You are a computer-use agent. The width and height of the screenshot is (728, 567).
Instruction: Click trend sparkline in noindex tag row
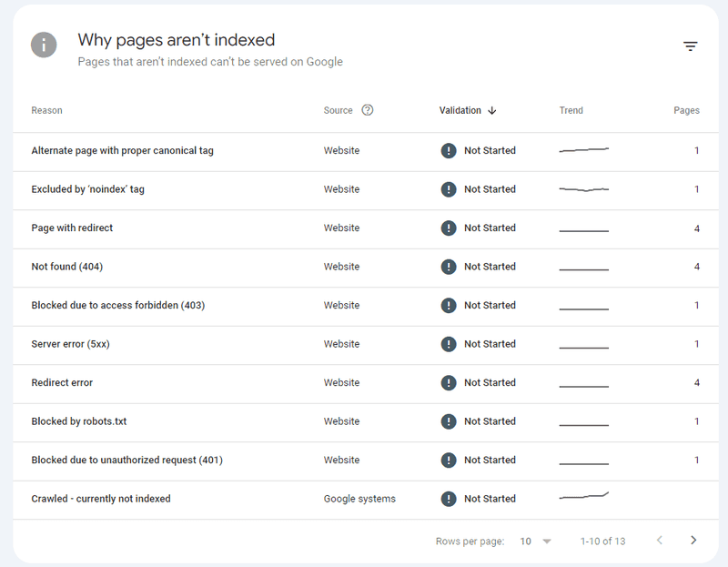coord(583,189)
